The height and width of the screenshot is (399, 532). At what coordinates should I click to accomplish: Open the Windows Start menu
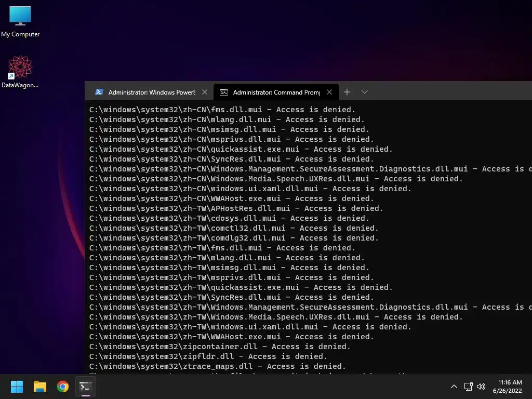(17, 387)
